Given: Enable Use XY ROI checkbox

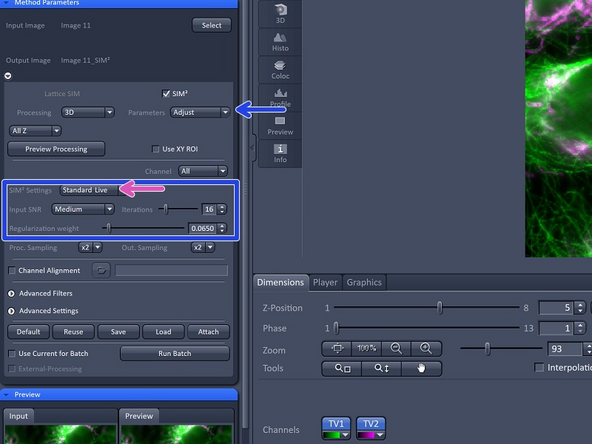Looking at the screenshot, I should coord(156,149).
